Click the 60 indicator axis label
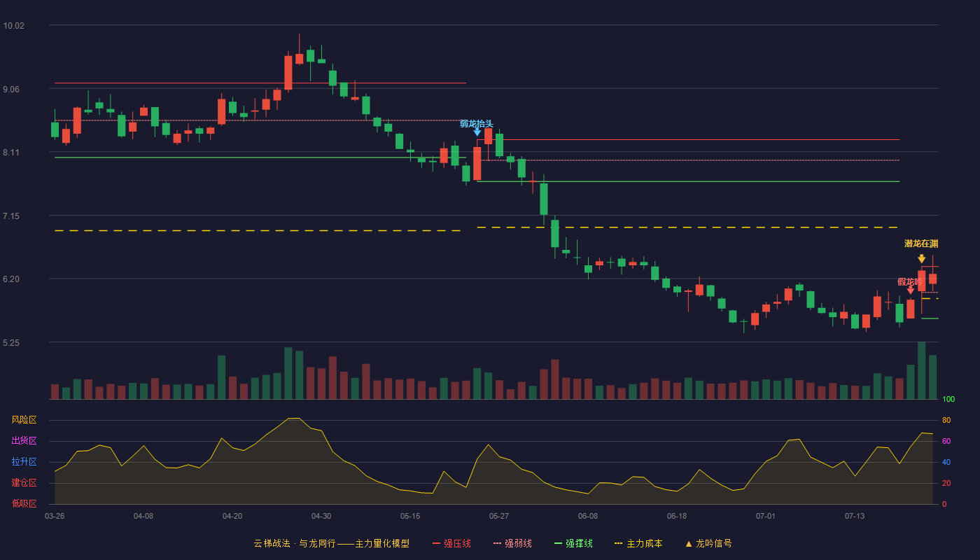 (946, 441)
